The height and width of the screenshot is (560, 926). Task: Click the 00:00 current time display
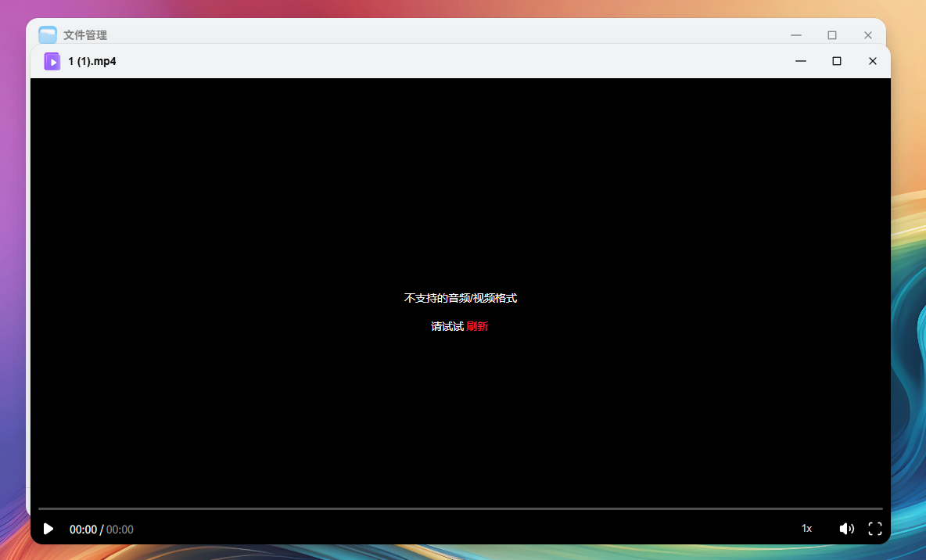click(x=83, y=529)
